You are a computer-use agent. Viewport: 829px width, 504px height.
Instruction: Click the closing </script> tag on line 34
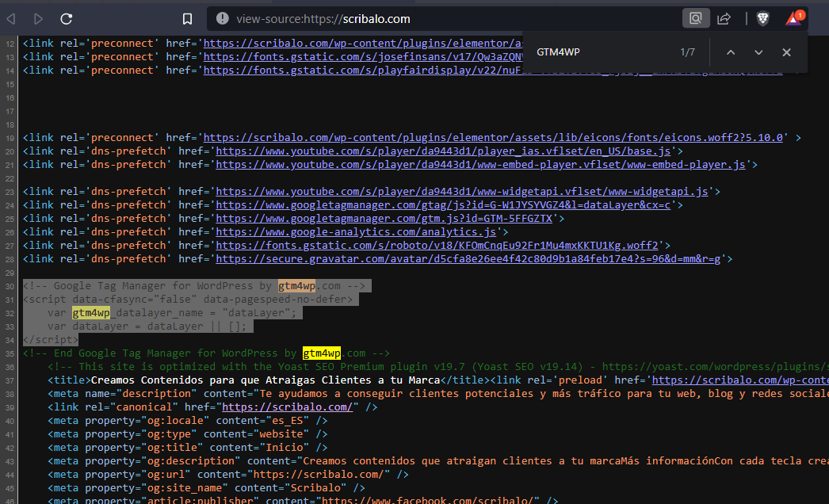pyautogui.click(x=50, y=340)
